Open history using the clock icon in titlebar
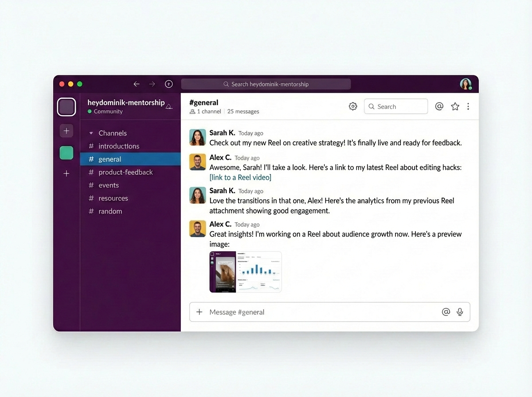 [168, 84]
